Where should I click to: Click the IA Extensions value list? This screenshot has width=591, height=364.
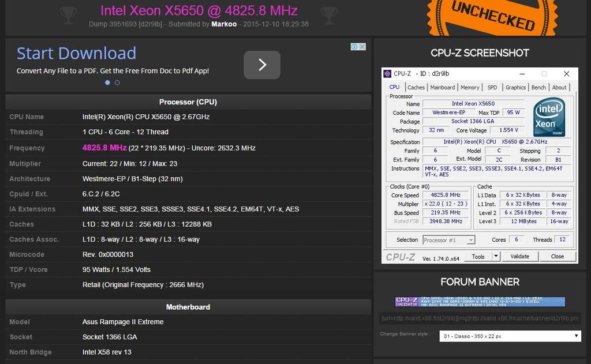tap(190, 209)
